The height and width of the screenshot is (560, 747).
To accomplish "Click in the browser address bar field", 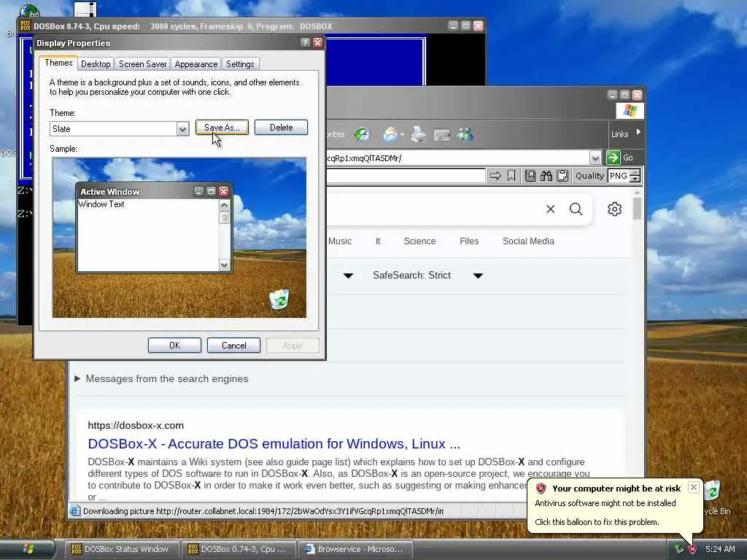I will [x=457, y=157].
